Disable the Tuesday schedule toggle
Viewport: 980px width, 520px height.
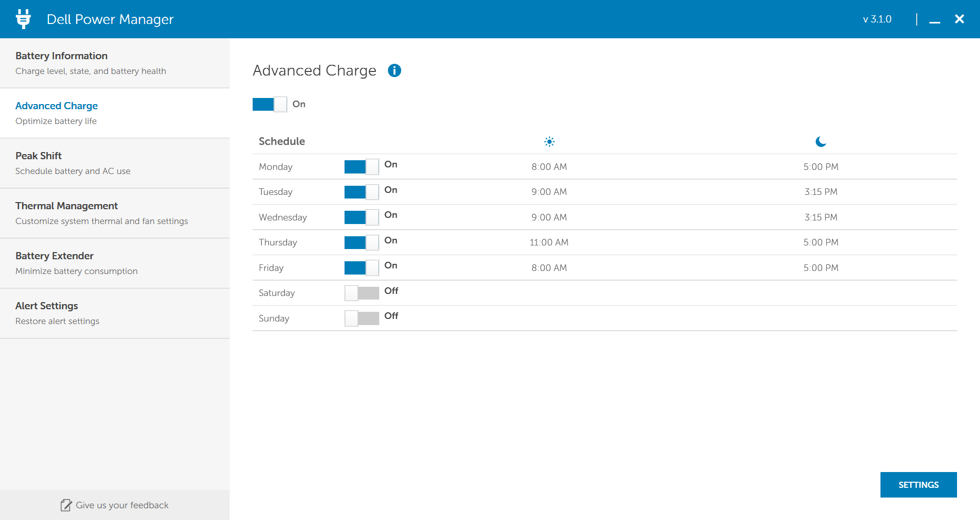[361, 192]
